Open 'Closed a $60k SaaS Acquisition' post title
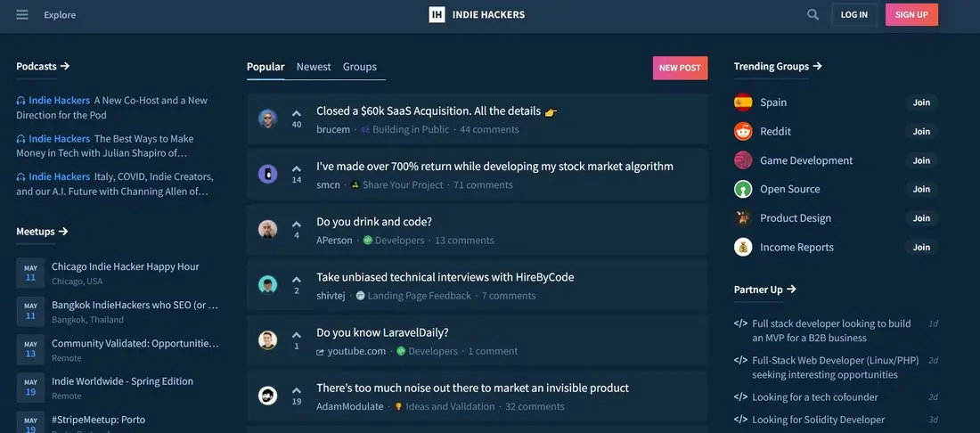 tap(437, 111)
